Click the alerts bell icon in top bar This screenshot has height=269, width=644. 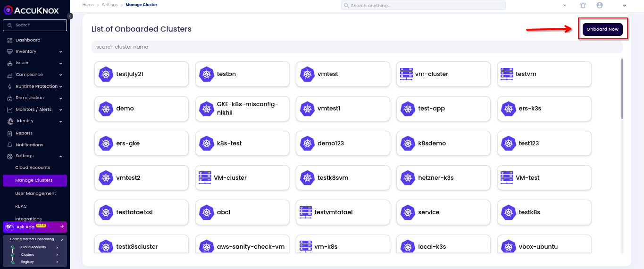(583, 5)
